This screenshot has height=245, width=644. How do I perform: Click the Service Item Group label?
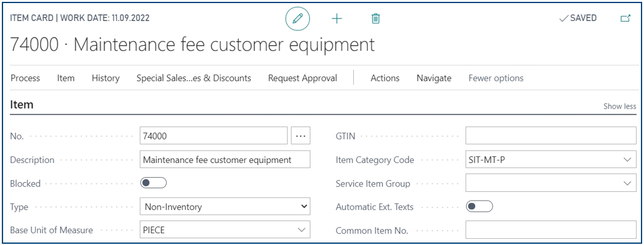click(x=373, y=183)
